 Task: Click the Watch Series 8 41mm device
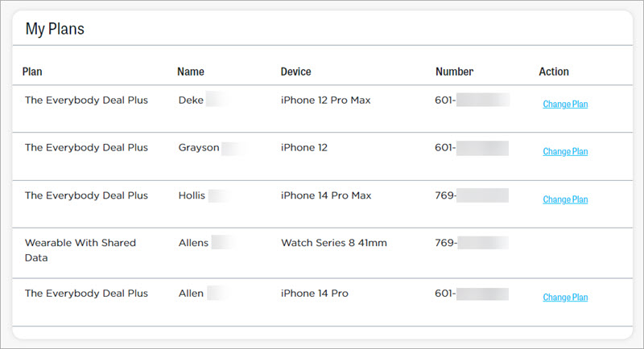click(334, 243)
